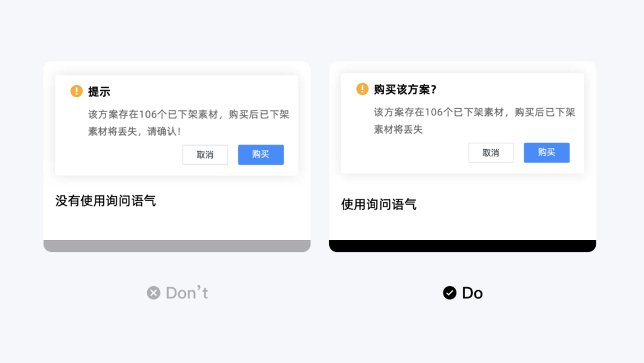The width and height of the screenshot is (644, 363).
Task: Click the right example card thumbnail
Action: click(463, 156)
